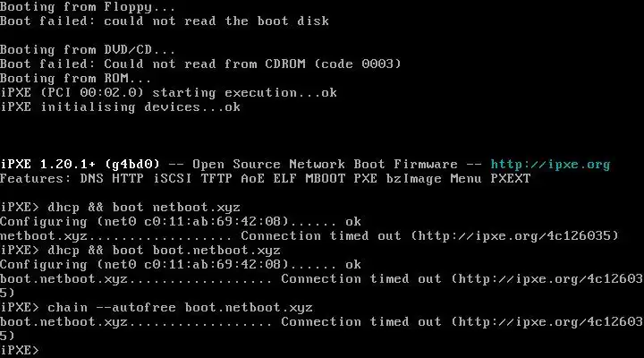Click the 'iPXE initialising devices...ok' line
Screen dimensions: 644x358
click(x=120, y=107)
